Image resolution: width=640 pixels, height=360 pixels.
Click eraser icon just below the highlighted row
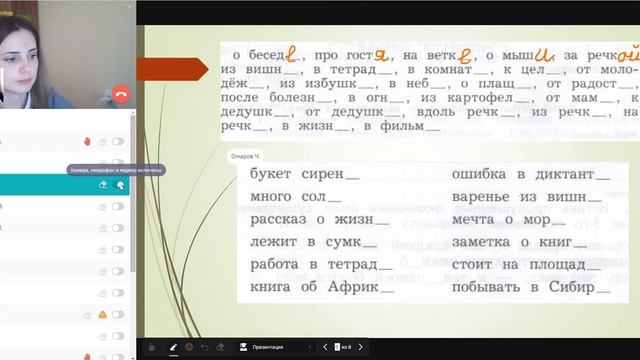pos(103,207)
